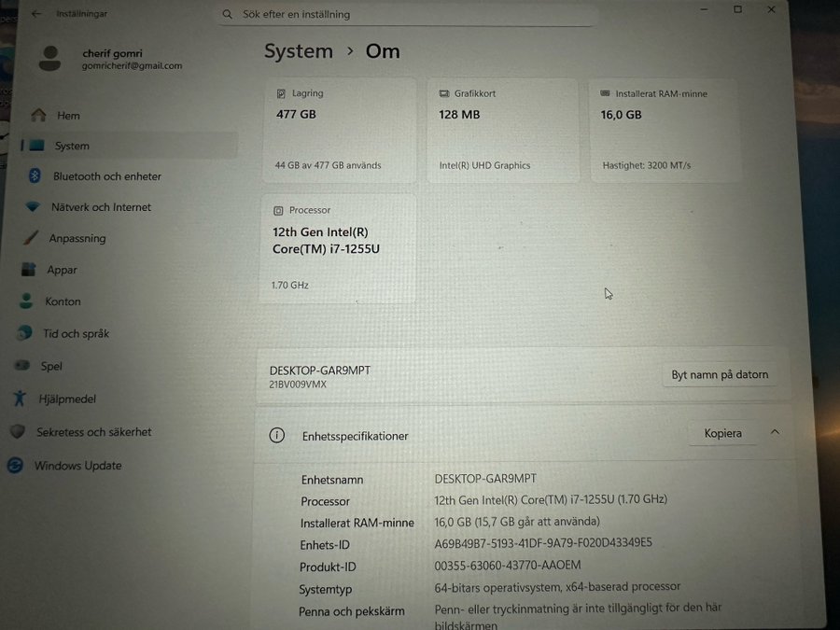Image resolution: width=840 pixels, height=630 pixels.
Task: Select the Bluetooth och enheter icon
Action: (x=35, y=176)
